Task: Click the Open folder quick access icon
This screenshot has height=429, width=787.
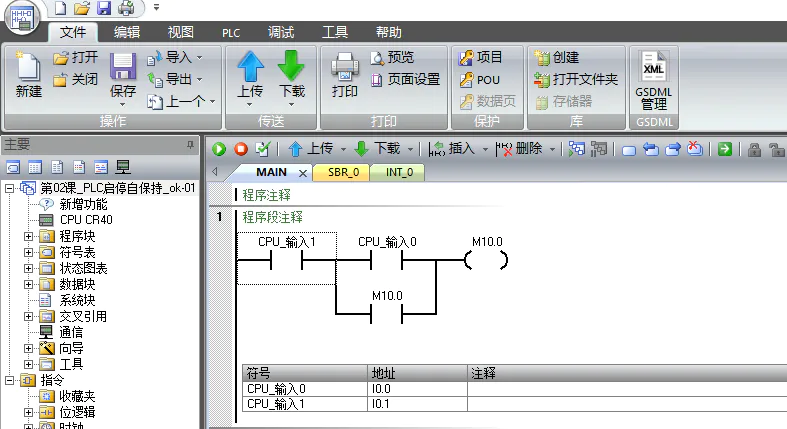Action: (82, 8)
